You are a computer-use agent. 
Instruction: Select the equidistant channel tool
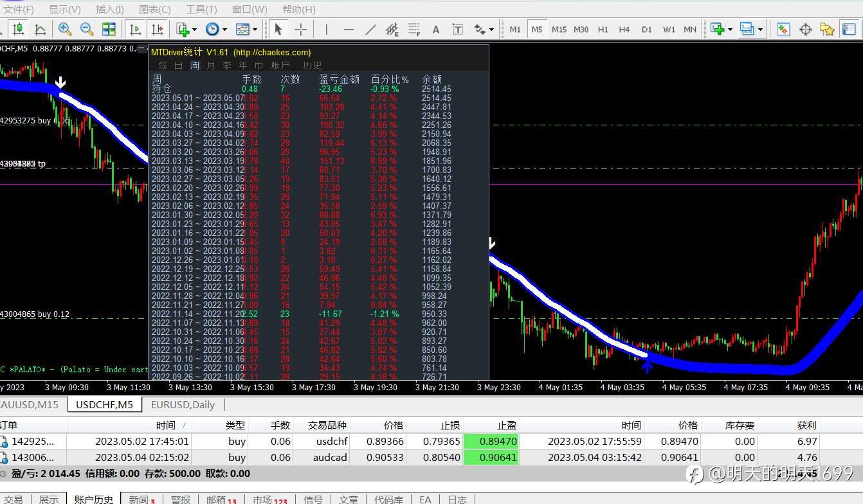coord(392,29)
